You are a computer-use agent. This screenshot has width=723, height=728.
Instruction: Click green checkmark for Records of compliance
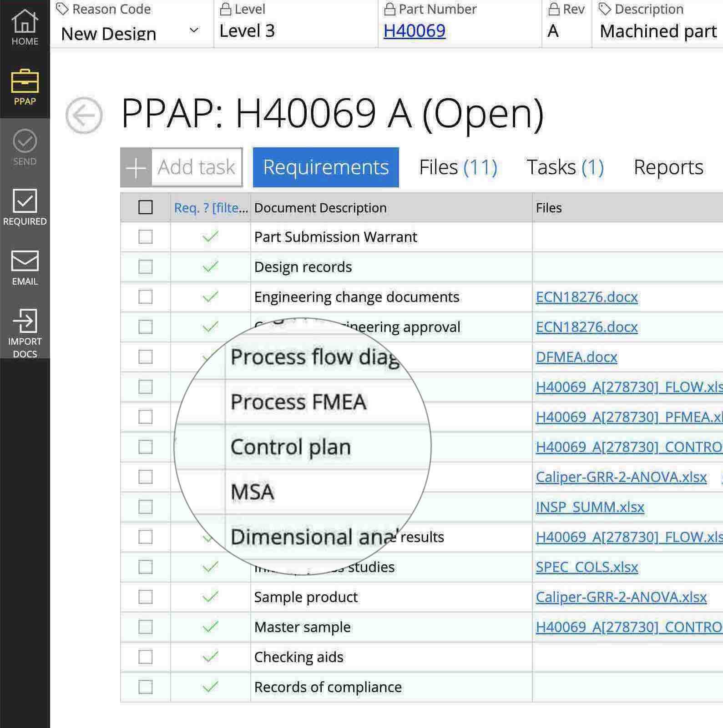(210, 687)
